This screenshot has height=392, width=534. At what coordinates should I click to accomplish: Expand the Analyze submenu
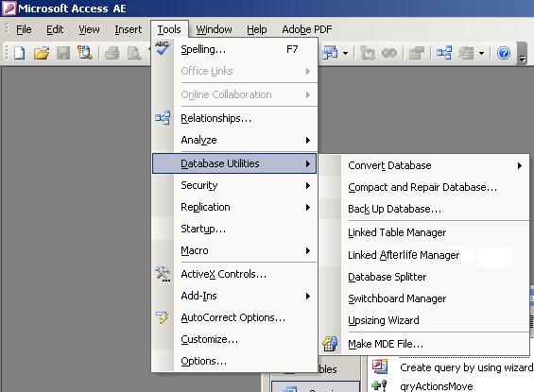(x=308, y=140)
